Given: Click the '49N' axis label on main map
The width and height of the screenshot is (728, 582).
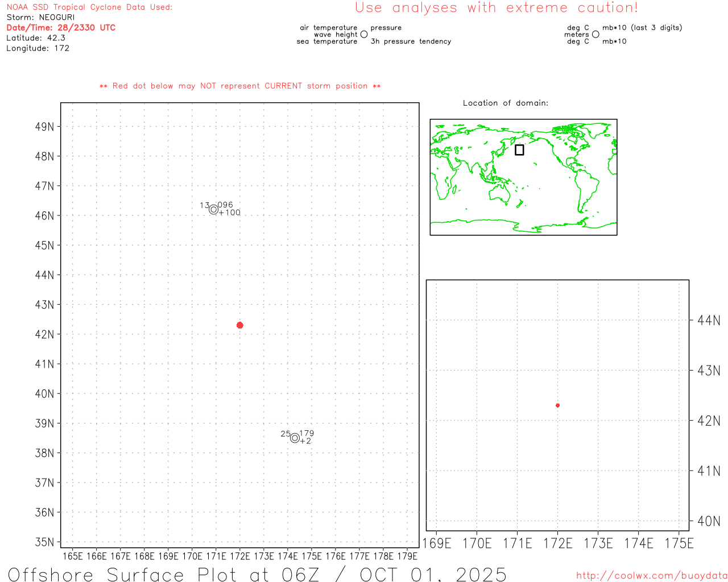Looking at the screenshot, I should [44, 127].
